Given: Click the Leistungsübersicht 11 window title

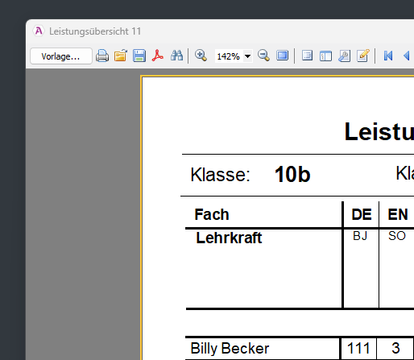Looking at the screenshot, I should pyautogui.click(x=95, y=31).
